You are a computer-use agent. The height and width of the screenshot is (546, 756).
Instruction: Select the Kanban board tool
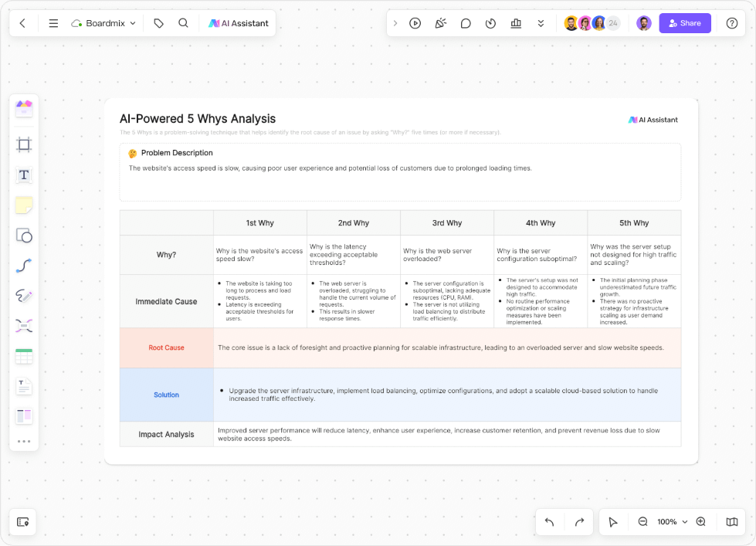click(x=24, y=416)
